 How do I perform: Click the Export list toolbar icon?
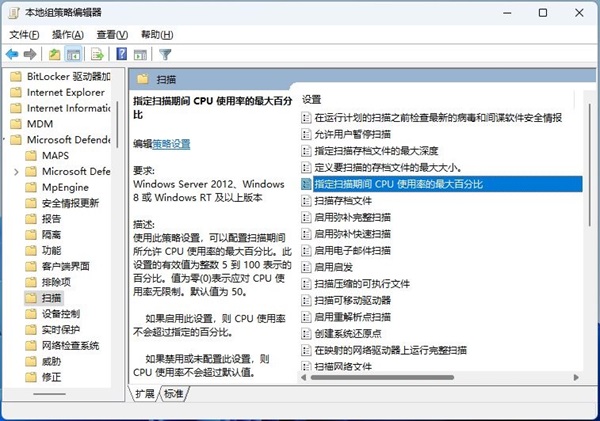click(x=97, y=54)
